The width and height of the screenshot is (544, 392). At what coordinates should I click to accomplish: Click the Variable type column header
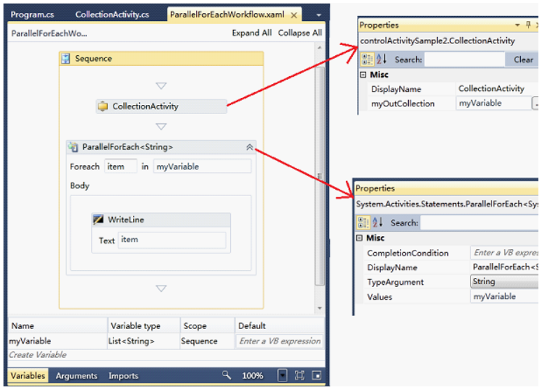[x=144, y=325]
